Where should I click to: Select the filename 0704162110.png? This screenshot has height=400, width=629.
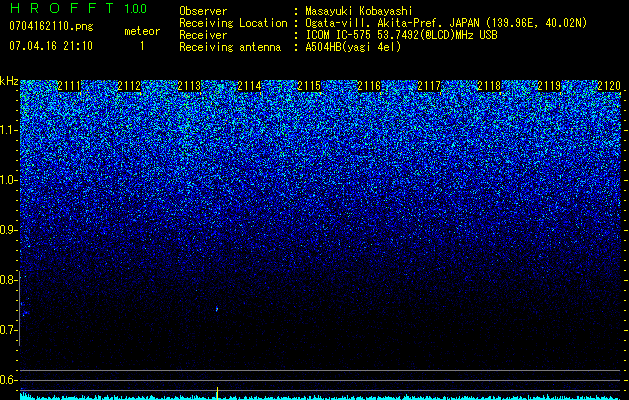[x=51, y=26]
